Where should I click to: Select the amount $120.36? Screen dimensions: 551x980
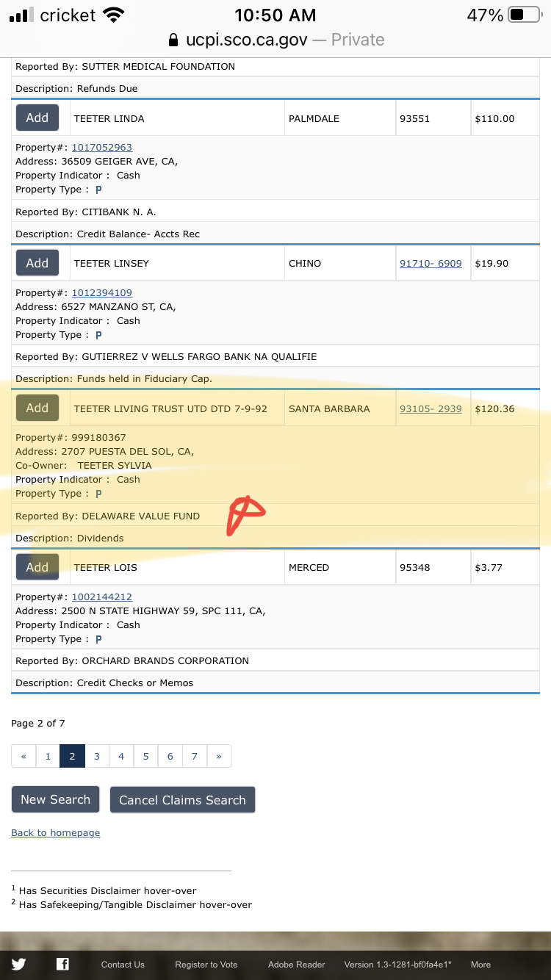click(x=495, y=409)
